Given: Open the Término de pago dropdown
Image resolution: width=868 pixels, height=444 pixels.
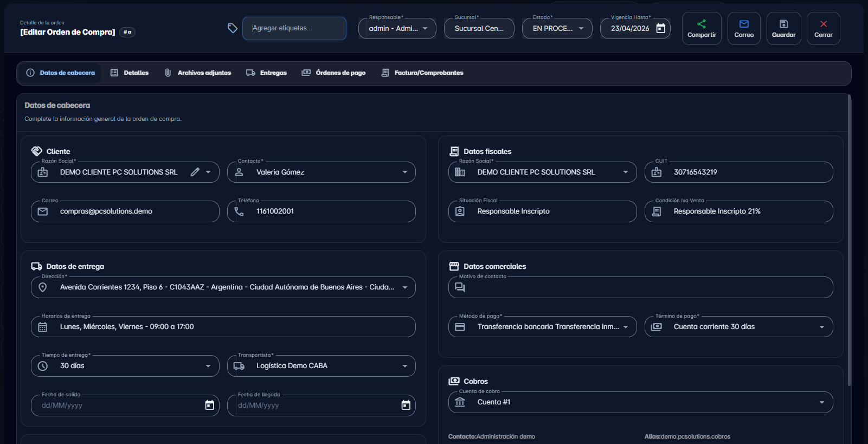Looking at the screenshot, I should click(x=822, y=327).
